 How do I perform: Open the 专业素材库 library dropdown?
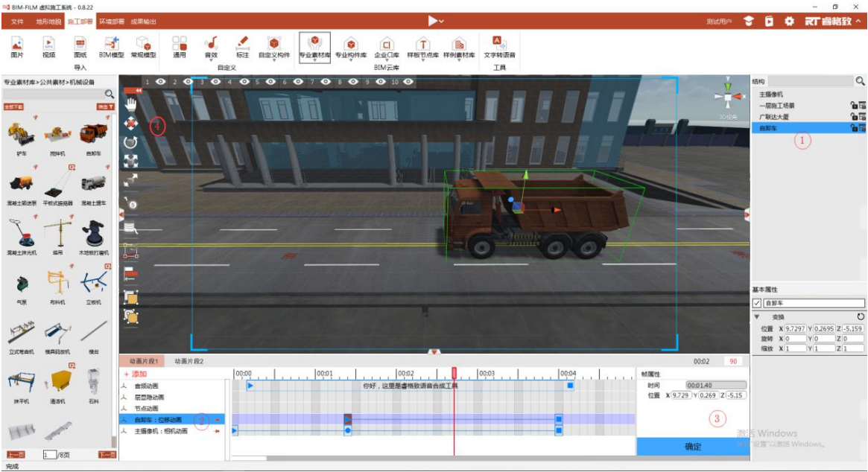(x=315, y=60)
